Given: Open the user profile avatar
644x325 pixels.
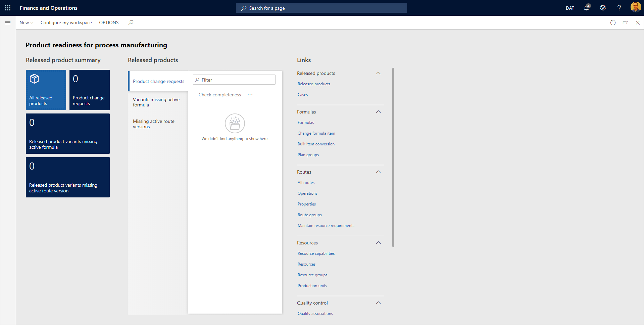Looking at the screenshot, I should pos(636,7).
